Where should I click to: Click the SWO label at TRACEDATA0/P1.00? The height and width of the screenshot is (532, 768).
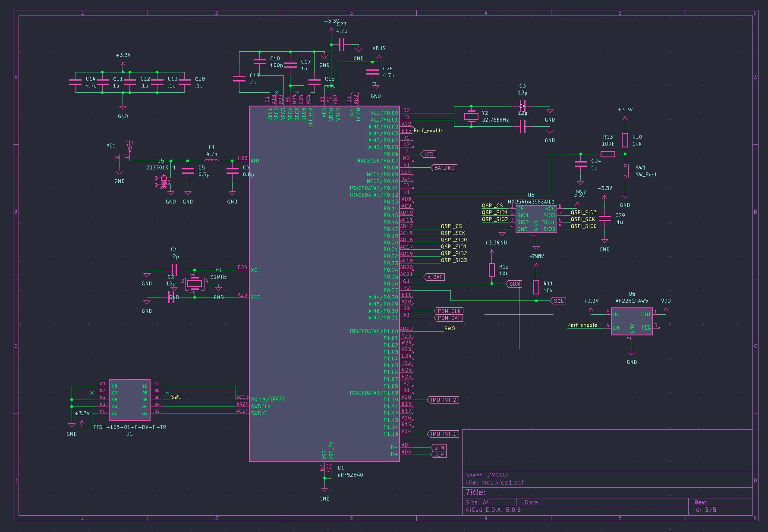point(450,328)
